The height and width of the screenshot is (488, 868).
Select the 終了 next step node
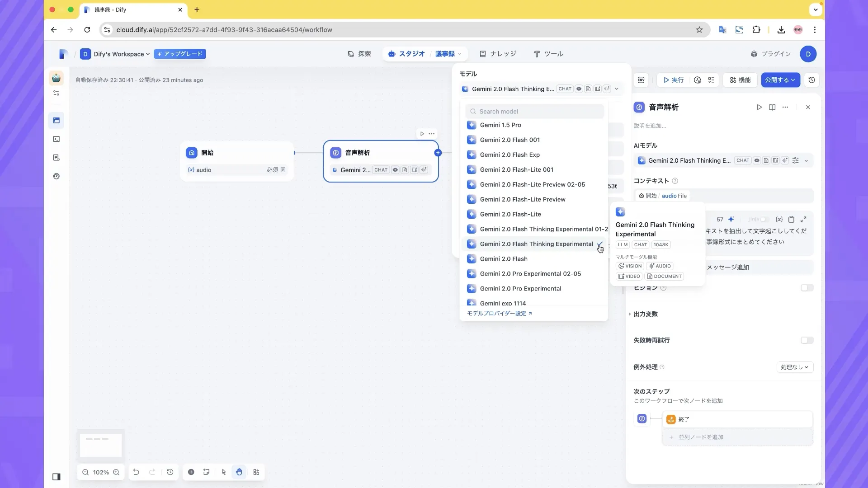click(737, 420)
